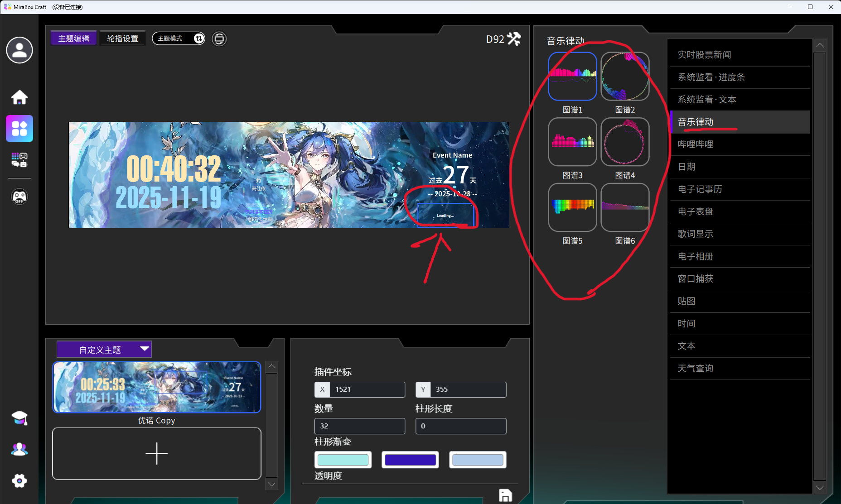This screenshot has width=841, height=504.
Task: Open 实时股票新闻 plugin in list
Action: [740, 55]
